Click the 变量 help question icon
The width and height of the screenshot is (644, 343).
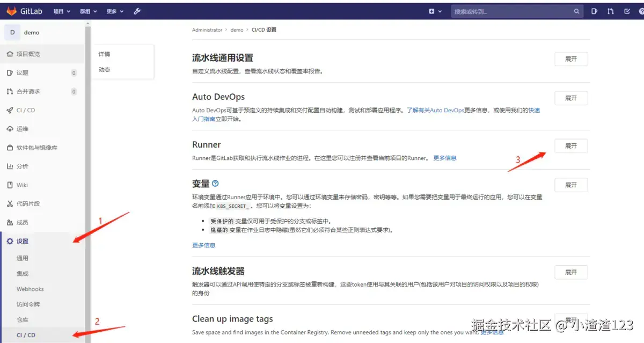216,184
